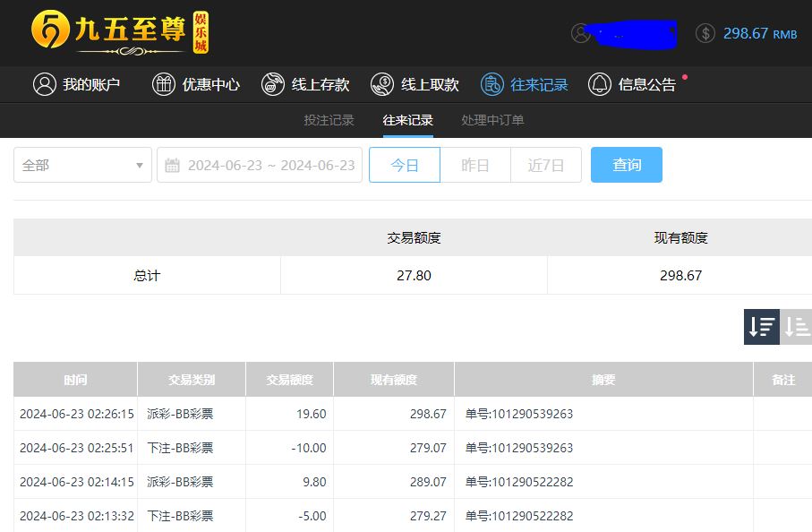Open 我的账户 account menu

tap(76, 84)
